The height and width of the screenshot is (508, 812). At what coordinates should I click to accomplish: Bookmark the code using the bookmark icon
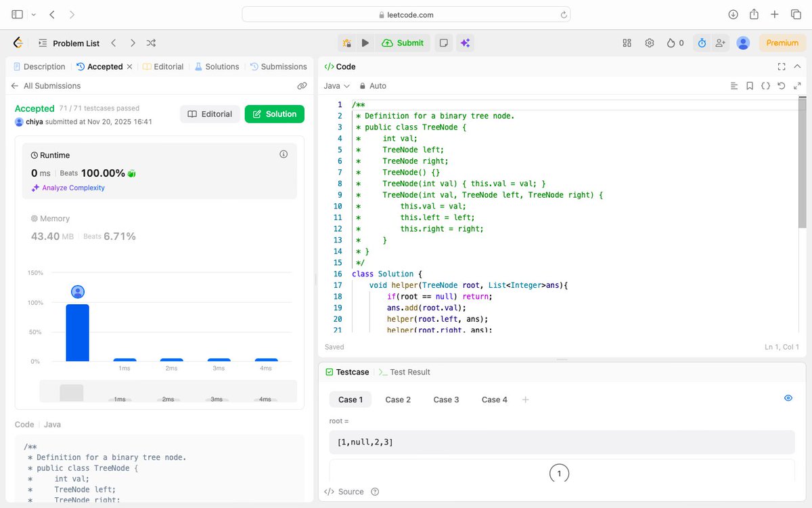click(x=749, y=86)
